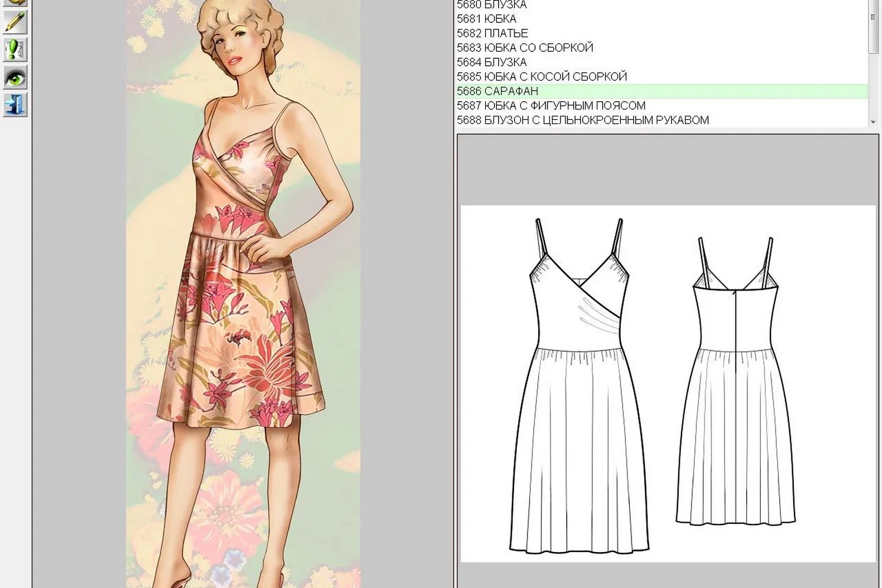The height and width of the screenshot is (588, 882).
Task: Open the green exclamation mark info tool
Action: 15,50
